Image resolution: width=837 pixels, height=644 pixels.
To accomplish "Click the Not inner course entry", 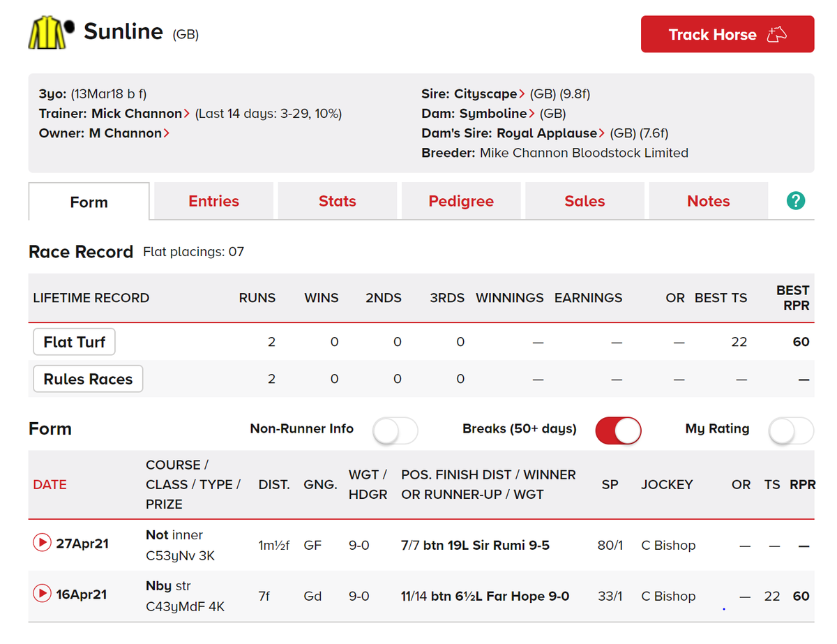I will (x=174, y=534).
